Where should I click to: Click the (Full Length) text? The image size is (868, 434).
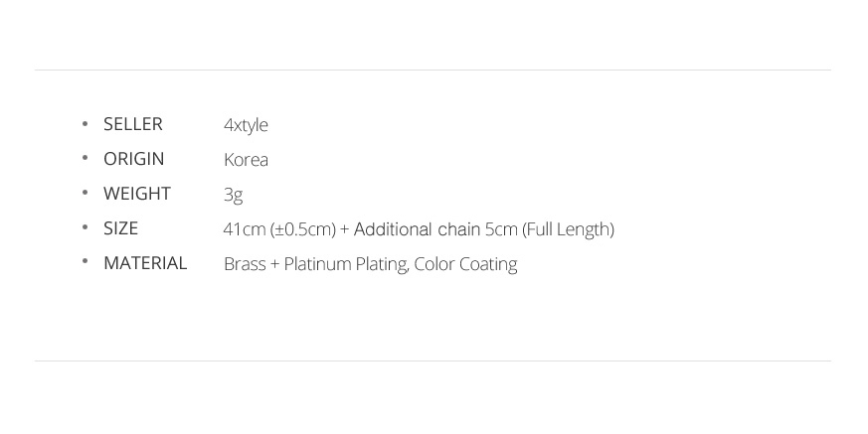[569, 229]
